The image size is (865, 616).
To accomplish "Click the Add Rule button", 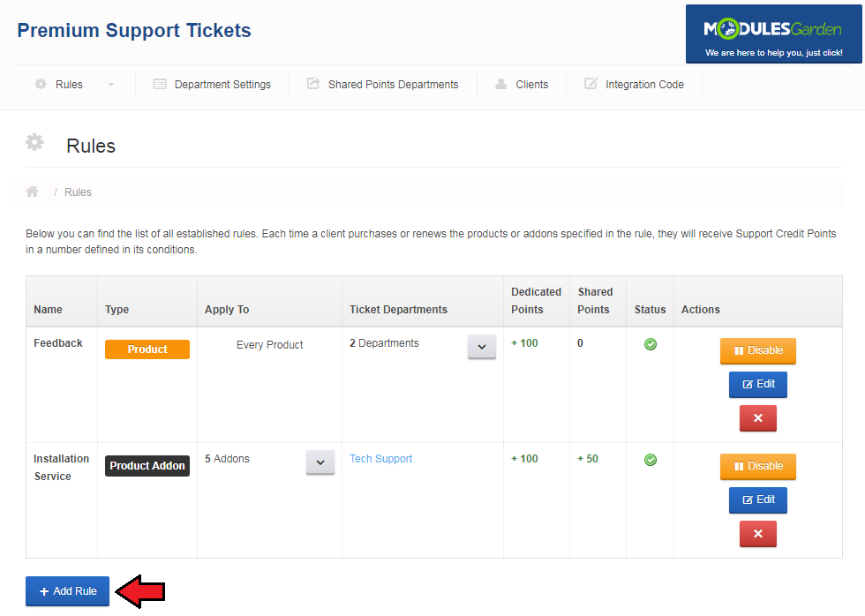I will click(67, 591).
